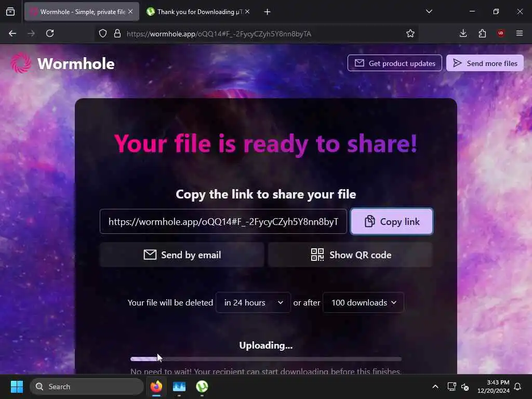View site security padlock info
Screen dimensions: 532x399
pos(117,33)
